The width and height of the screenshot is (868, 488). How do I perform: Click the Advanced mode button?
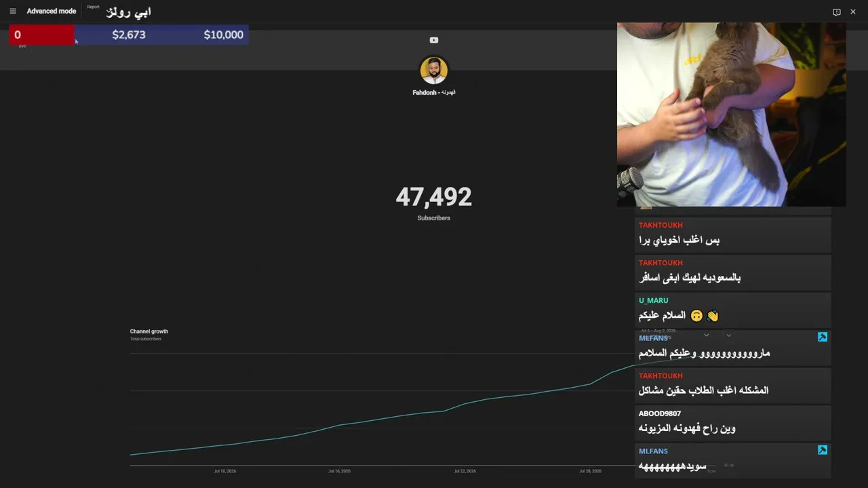tap(52, 12)
